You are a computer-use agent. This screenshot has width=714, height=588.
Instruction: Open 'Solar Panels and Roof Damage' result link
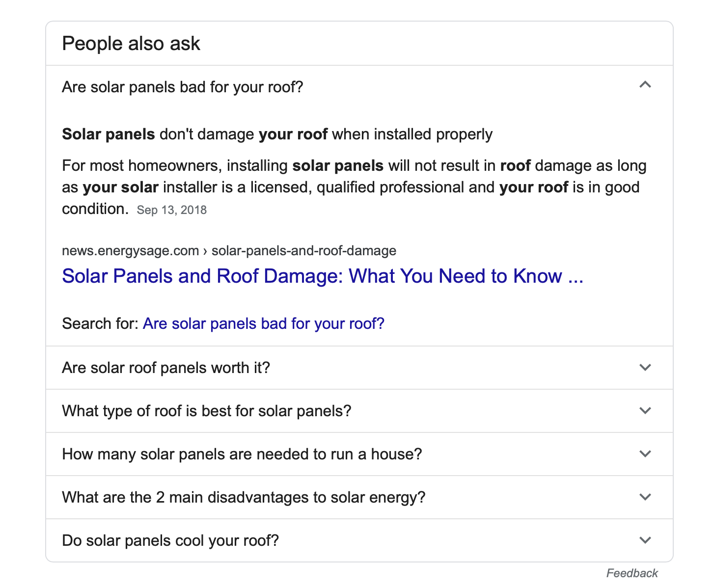[x=323, y=276]
